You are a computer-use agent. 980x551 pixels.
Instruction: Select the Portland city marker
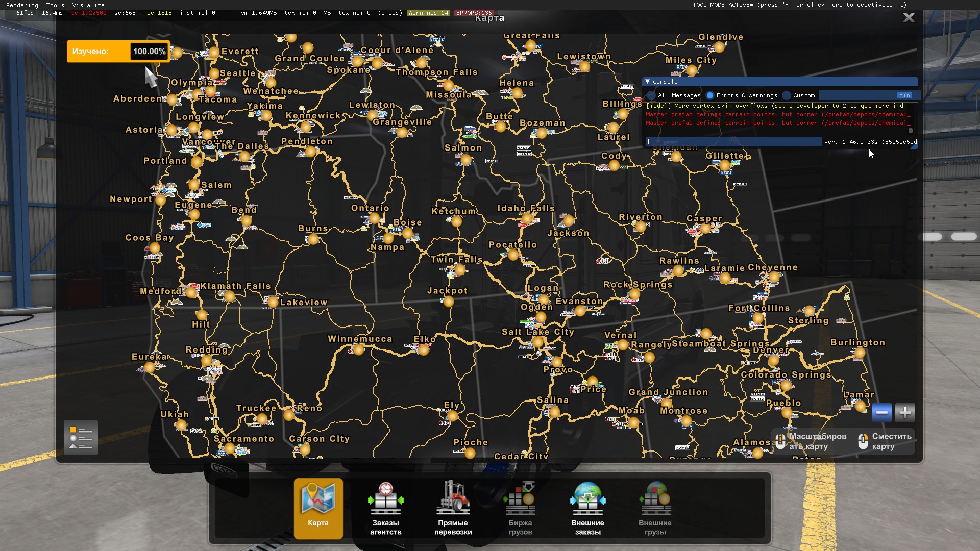coord(197,162)
